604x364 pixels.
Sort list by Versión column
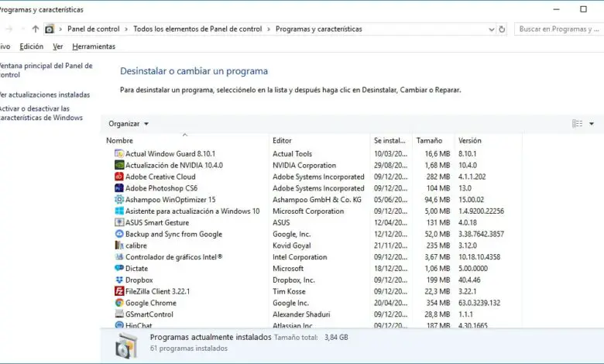coord(469,141)
